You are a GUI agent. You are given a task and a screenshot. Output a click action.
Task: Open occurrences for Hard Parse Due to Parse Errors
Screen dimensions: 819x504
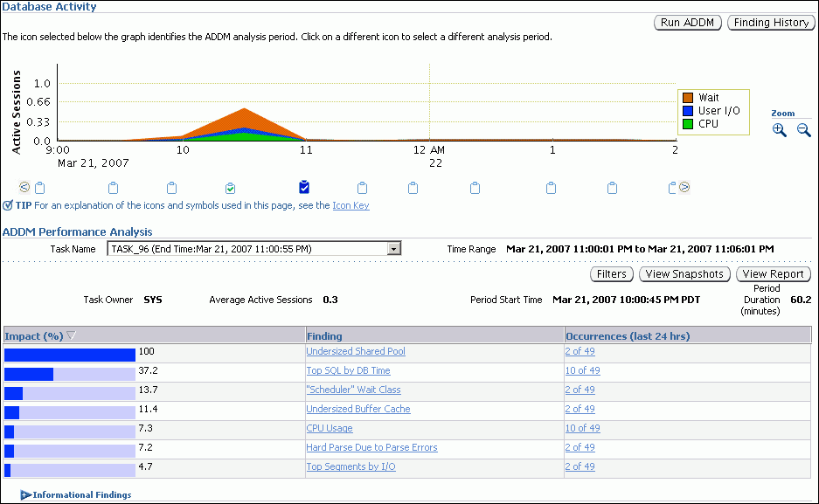(580, 447)
